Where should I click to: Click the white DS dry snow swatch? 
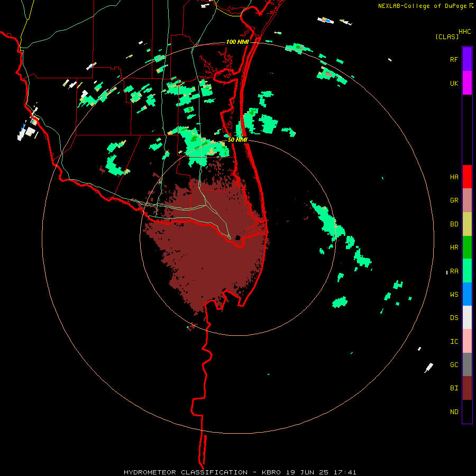[467, 317]
